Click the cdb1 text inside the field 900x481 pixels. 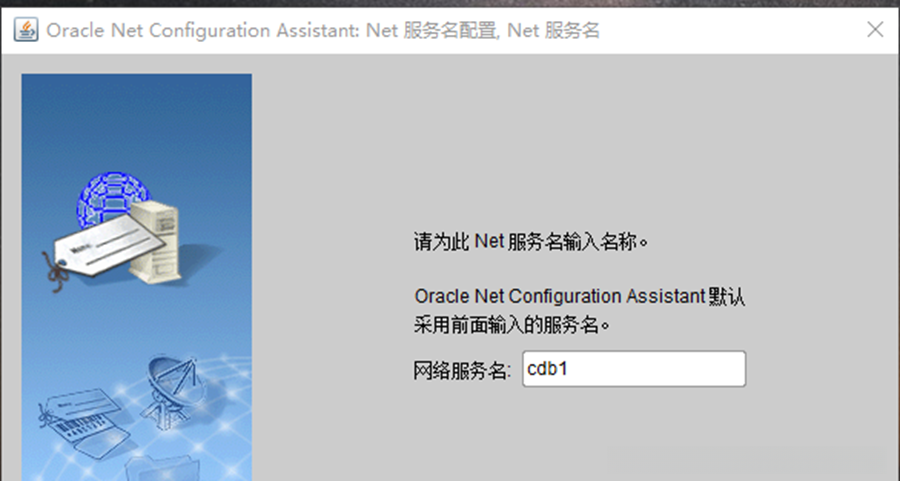548,369
